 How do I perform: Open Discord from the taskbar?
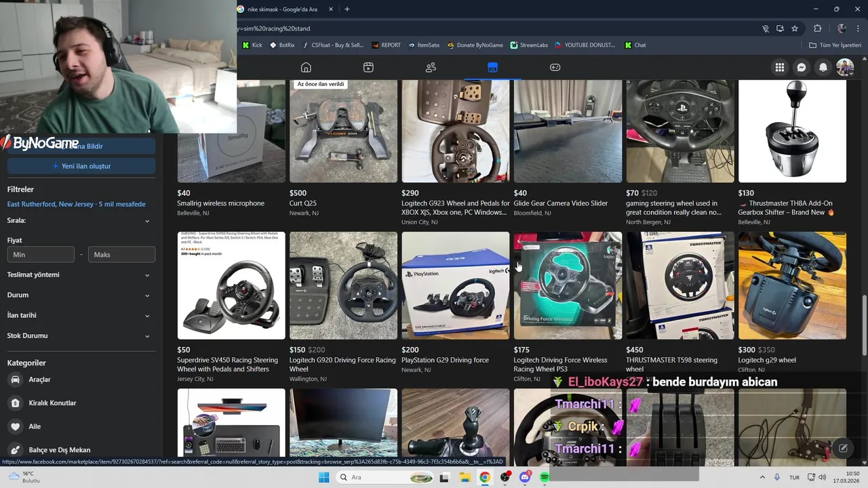(x=525, y=477)
